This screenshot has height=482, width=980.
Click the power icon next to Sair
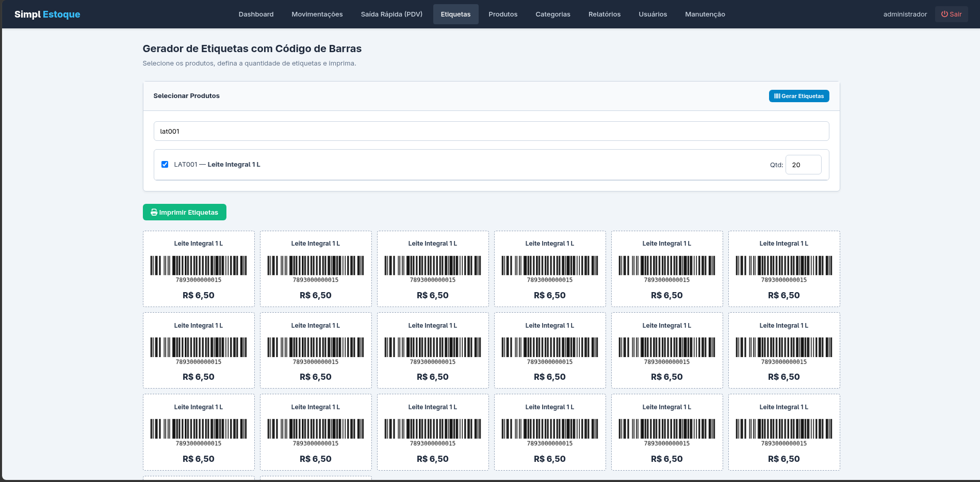(x=944, y=14)
